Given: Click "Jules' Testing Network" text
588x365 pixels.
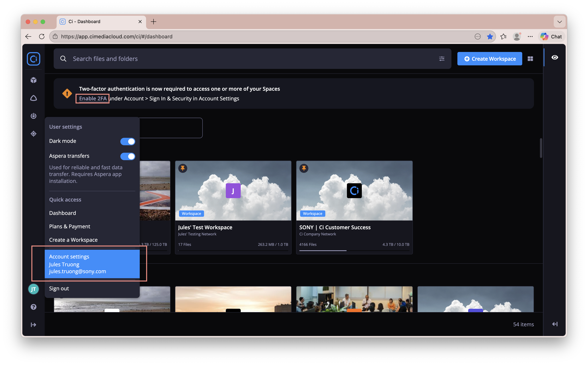Looking at the screenshot, I should pyautogui.click(x=197, y=234).
